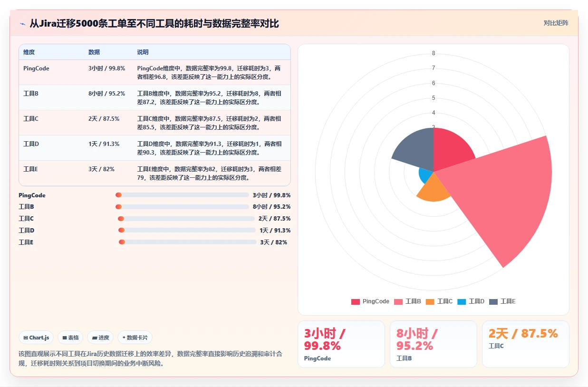Image resolution: width=588 pixels, height=387 pixels.
Task: Click the 对比矩阵 label in header
Action: click(556, 23)
